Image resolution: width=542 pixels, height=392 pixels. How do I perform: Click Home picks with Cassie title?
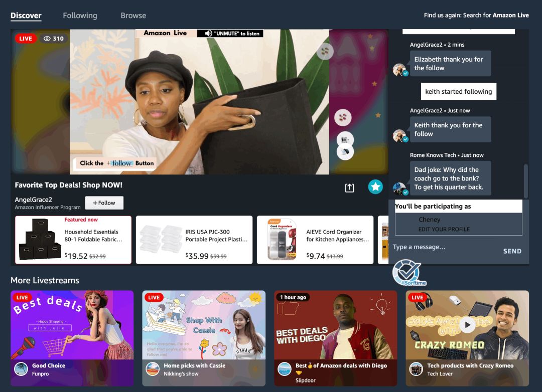click(x=195, y=365)
